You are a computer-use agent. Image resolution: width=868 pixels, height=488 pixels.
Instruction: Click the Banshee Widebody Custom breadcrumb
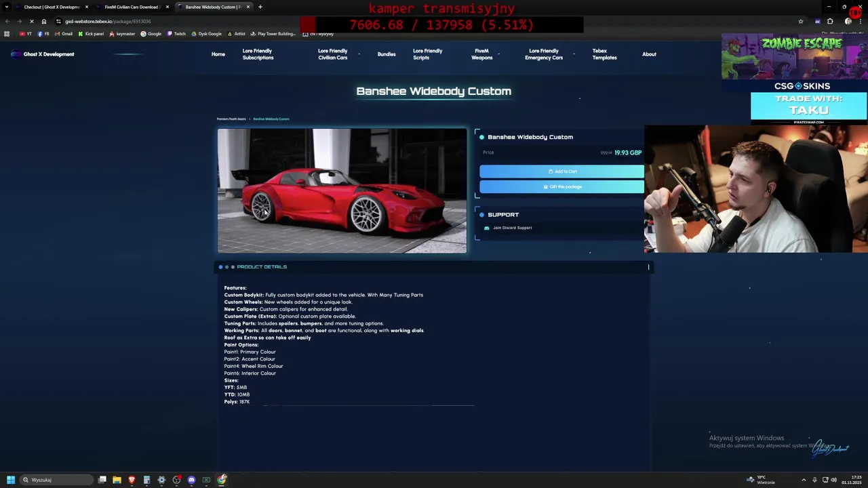coord(271,119)
